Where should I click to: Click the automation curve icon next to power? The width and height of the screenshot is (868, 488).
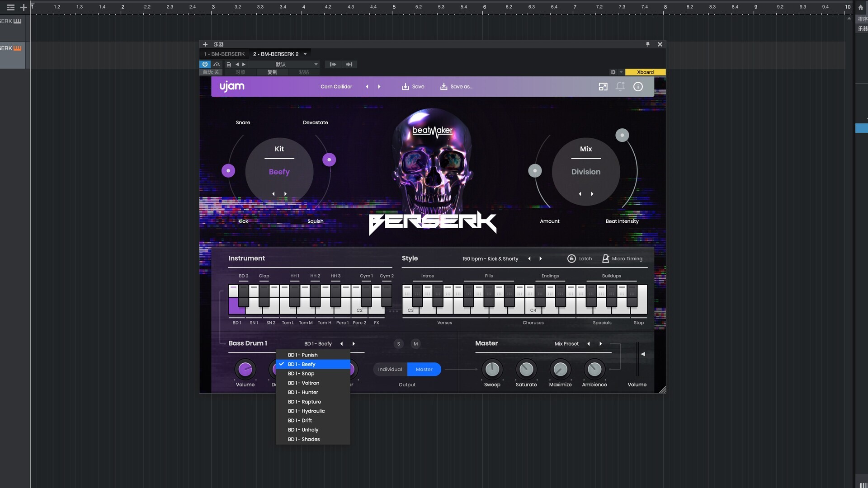click(x=217, y=64)
